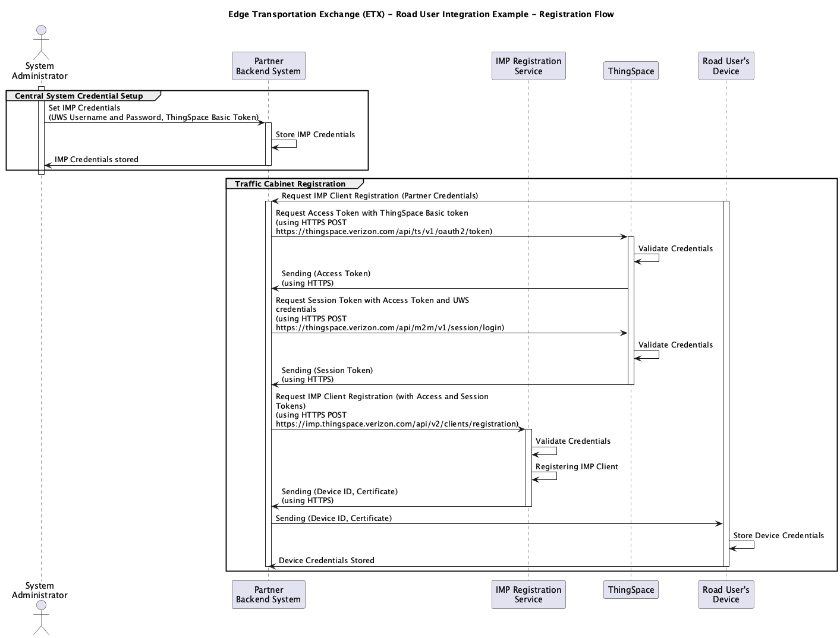Click the System Administrator actor figure at bottom
This screenshot has height=638, width=840.
(41, 618)
